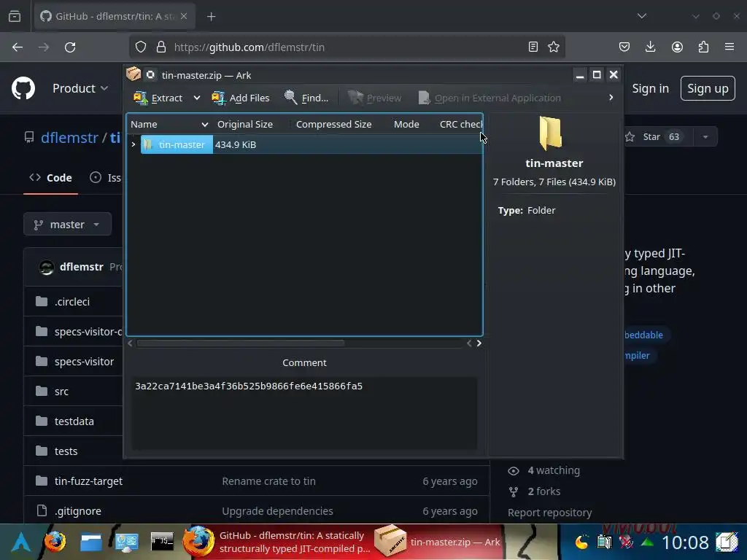Open the testdata folder
The width and height of the screenshot is (747, 560).
click(x=74, y=421)
